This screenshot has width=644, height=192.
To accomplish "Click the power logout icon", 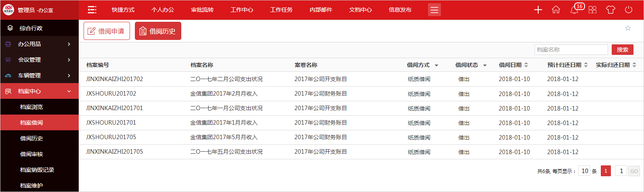I will [629, 10].
